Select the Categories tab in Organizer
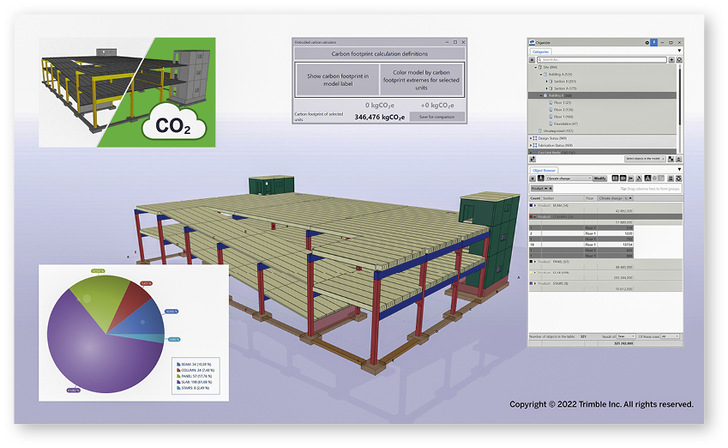The image size is (728, 448). (x=541, y=51)
